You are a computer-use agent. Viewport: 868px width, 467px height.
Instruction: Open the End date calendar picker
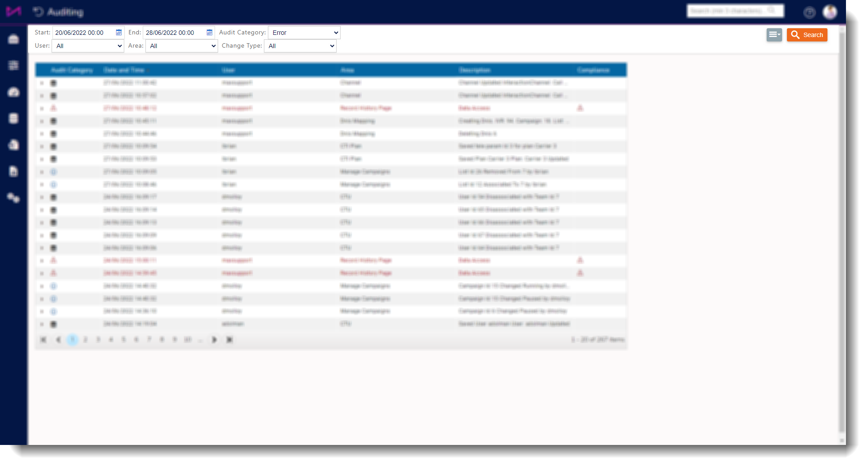pyautogui.click(x=209, y=33)
